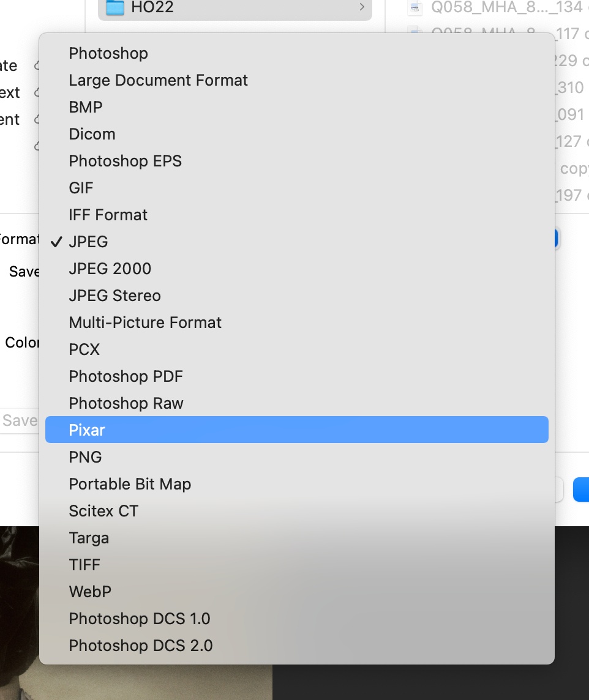Select GIF format option
The image size is (589, 700).
[x=296, y=188]
